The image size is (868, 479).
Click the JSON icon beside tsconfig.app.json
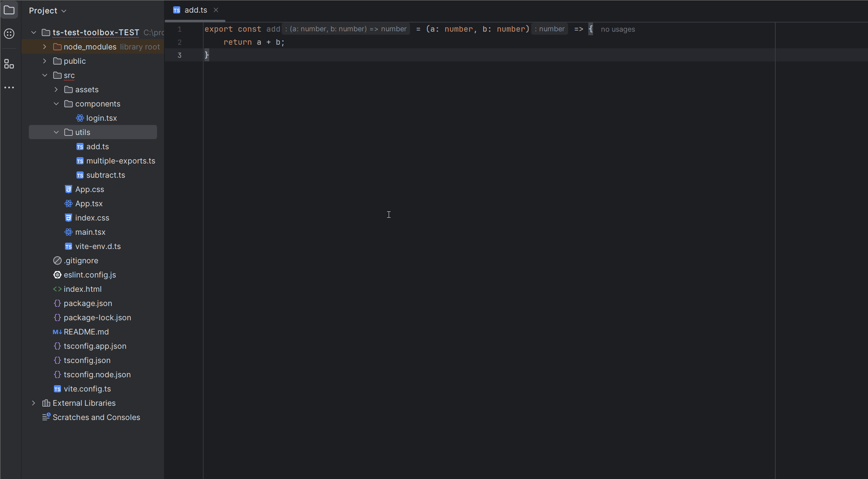57,346
